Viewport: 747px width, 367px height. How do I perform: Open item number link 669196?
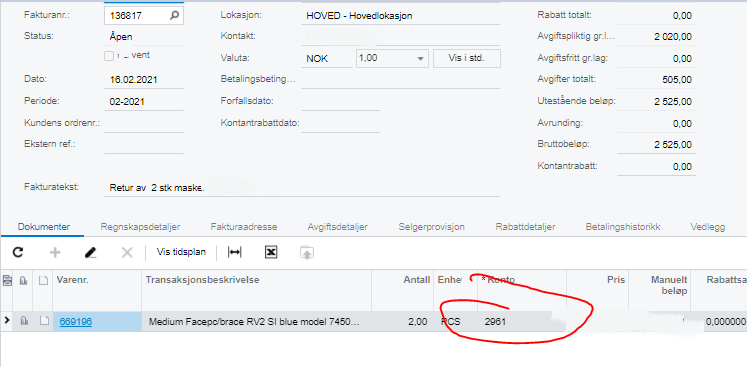click(x=75, y=322)
